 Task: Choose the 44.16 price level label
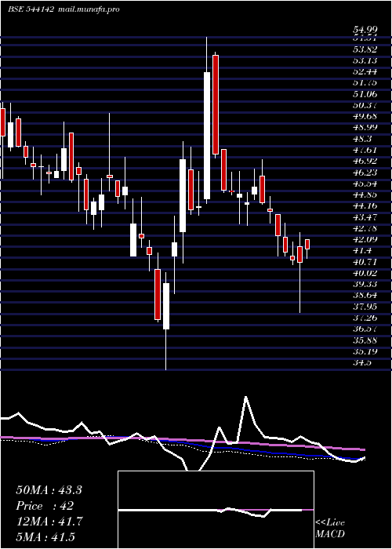pyautogui.click(x=365, y=205)
